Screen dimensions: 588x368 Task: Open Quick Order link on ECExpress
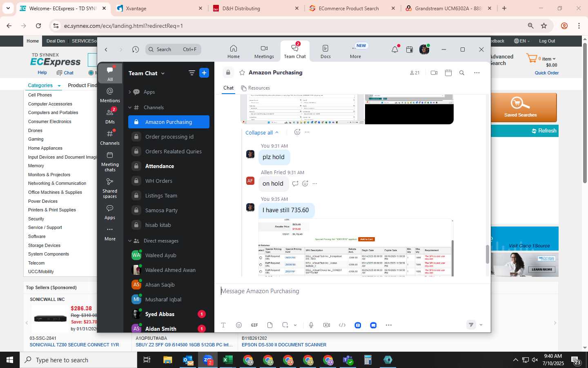click(x=547, y=73)
